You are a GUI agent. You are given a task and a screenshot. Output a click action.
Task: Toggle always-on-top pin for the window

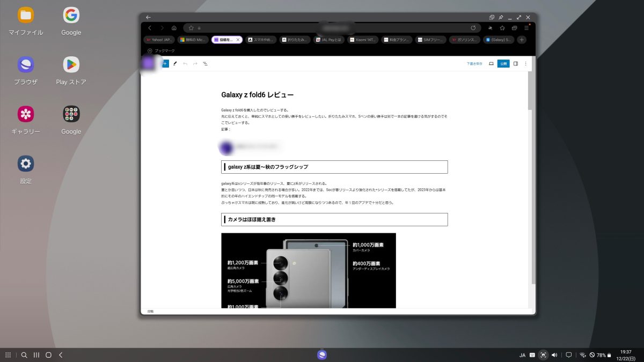pyautogui.click(x=501, y=17)
